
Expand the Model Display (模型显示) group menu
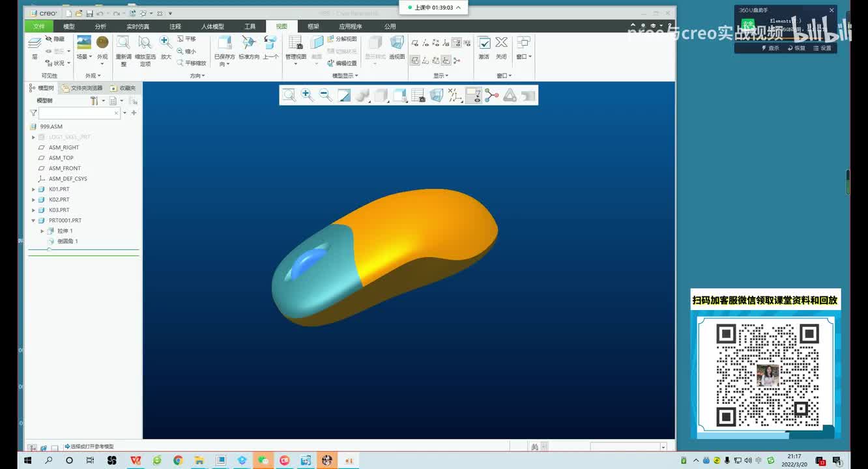[345, 76]
